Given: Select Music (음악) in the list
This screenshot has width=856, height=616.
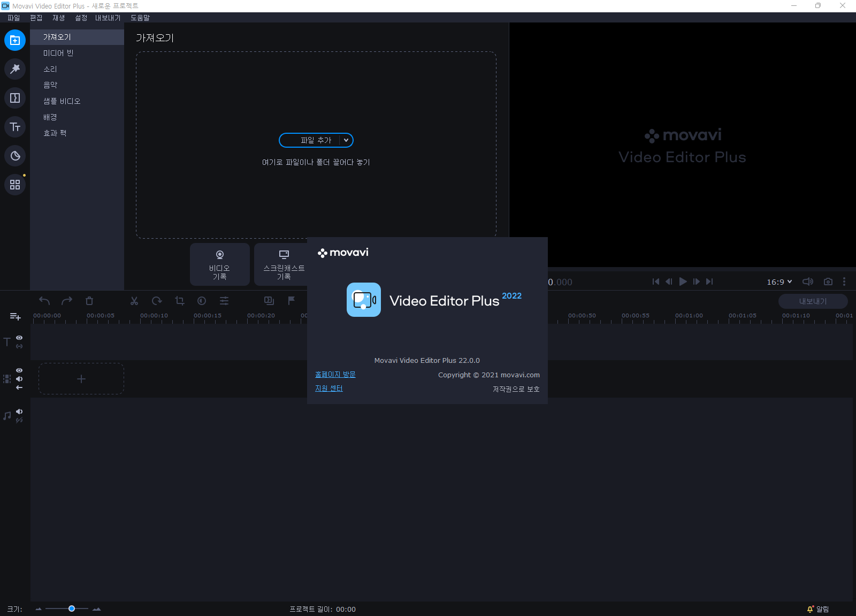Looking at the screenshot, I should pyautogui.click(x=77, y=85).
